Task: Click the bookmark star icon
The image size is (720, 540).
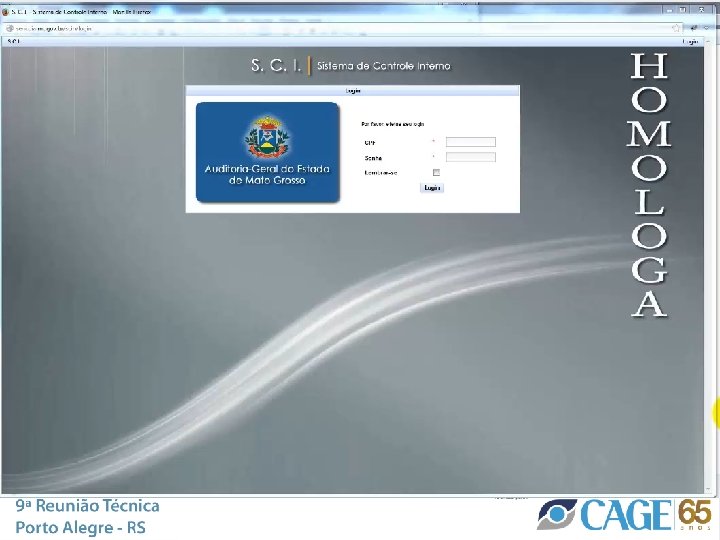Action: coord(676,28)
